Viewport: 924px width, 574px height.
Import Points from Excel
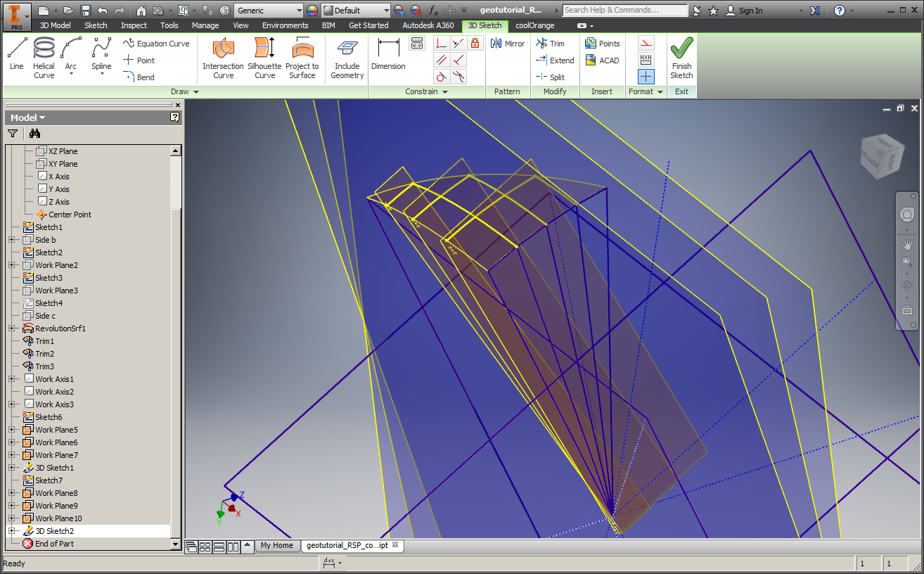tap(603, 44)
